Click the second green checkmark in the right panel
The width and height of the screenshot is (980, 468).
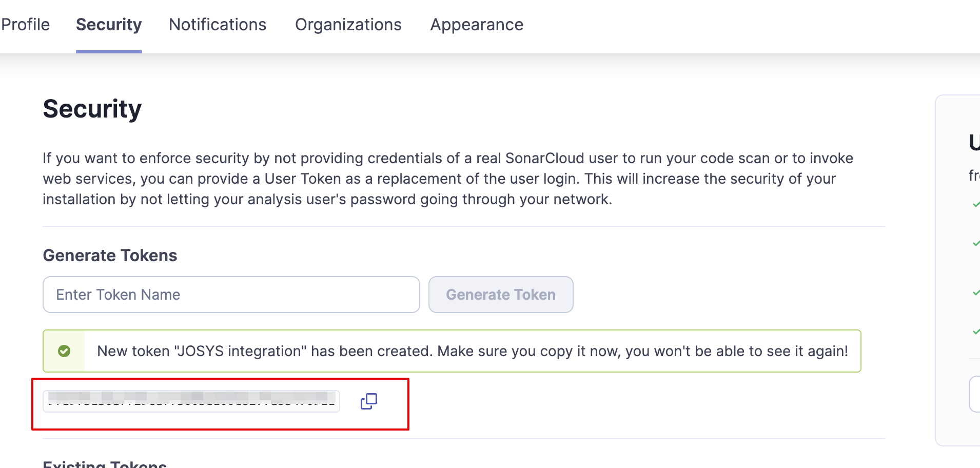point(976,243)
